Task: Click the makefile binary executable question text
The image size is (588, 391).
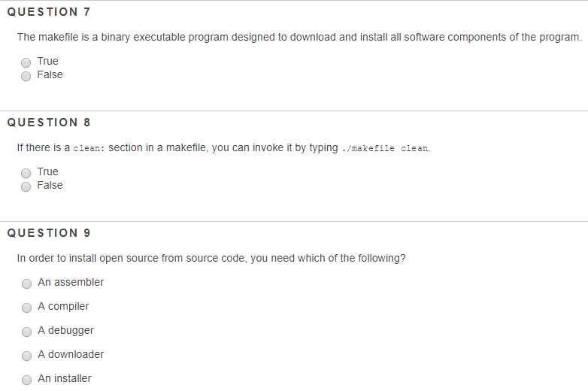Action: tap(299, 37)
